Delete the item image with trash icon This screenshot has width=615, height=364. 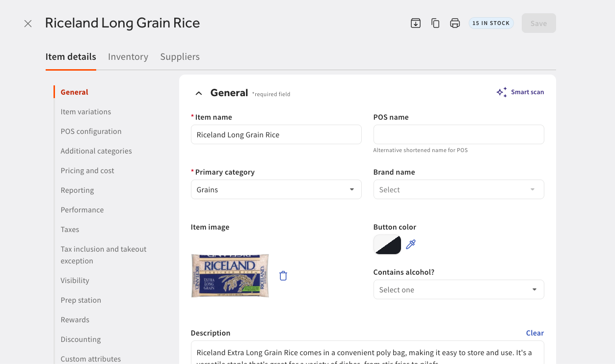click(x=283, y=276)
